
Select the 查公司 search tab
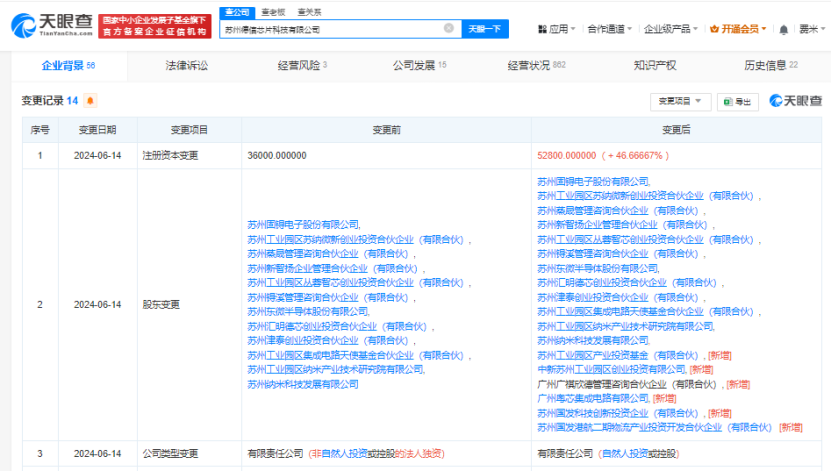(237, 12)
